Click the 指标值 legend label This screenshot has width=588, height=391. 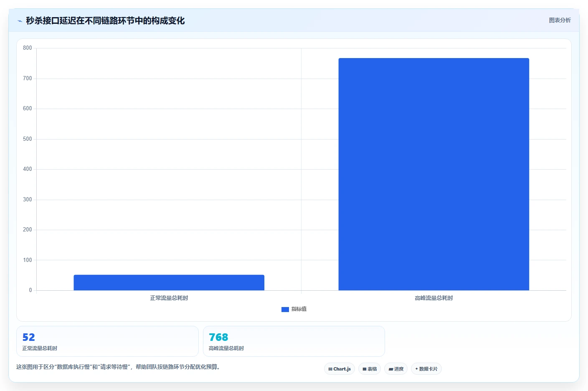pos(299,309)
